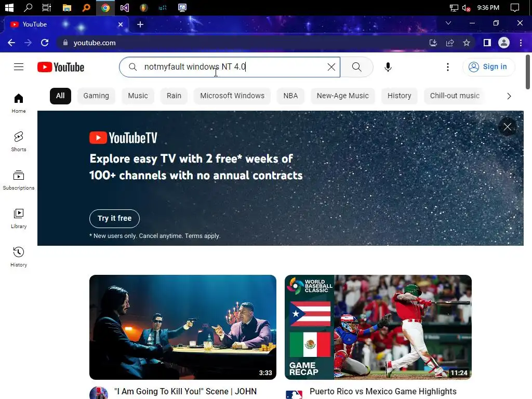The image size is (532, 399).
Task: Clear the search box text with X
Action: 331,67
